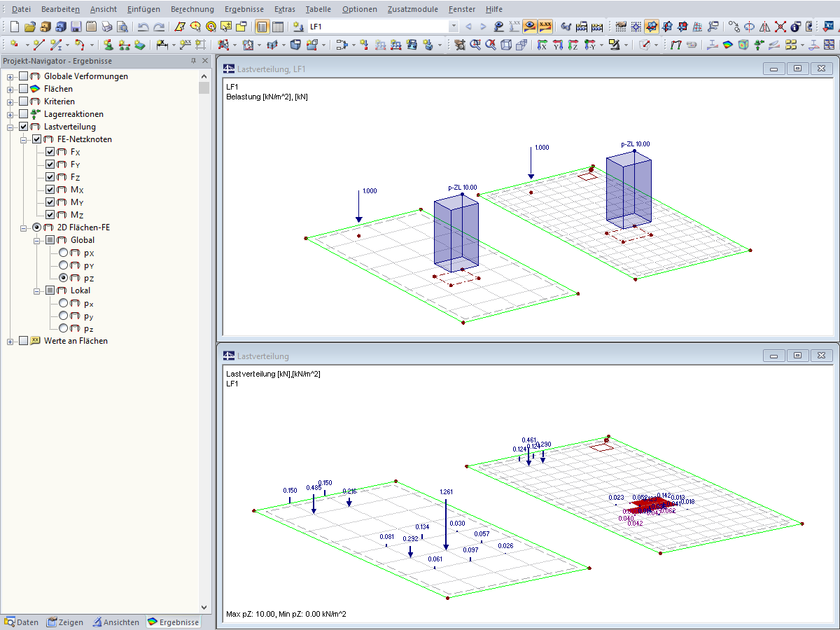Click the Projekt-Navigator vertical scrollbar
Screen dimensions: 840x630
click(x=204, y=341)
